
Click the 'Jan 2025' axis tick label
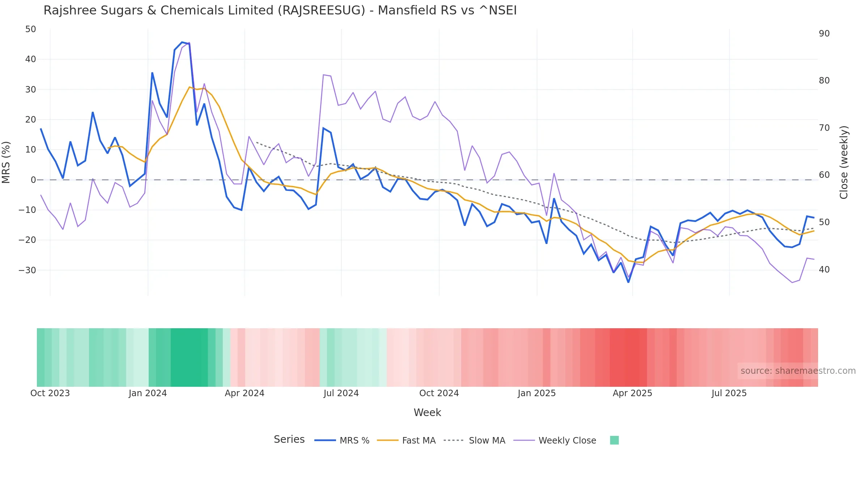point(537,393)
